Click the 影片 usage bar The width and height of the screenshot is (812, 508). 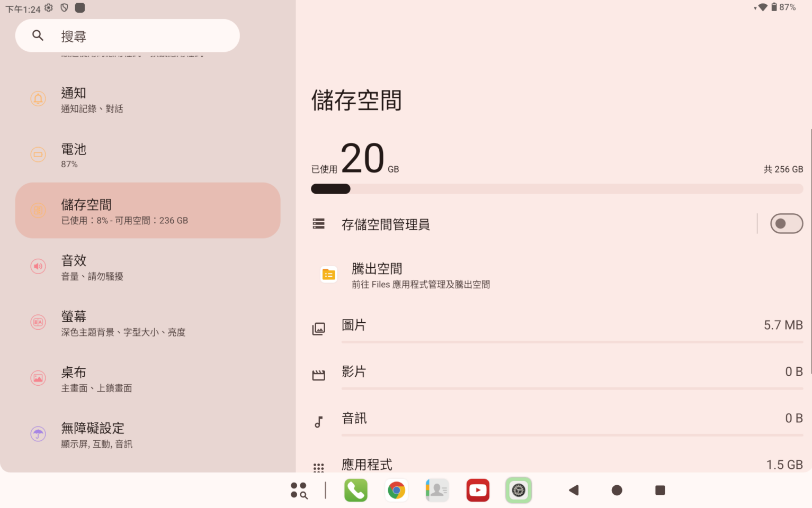(572, 389)
